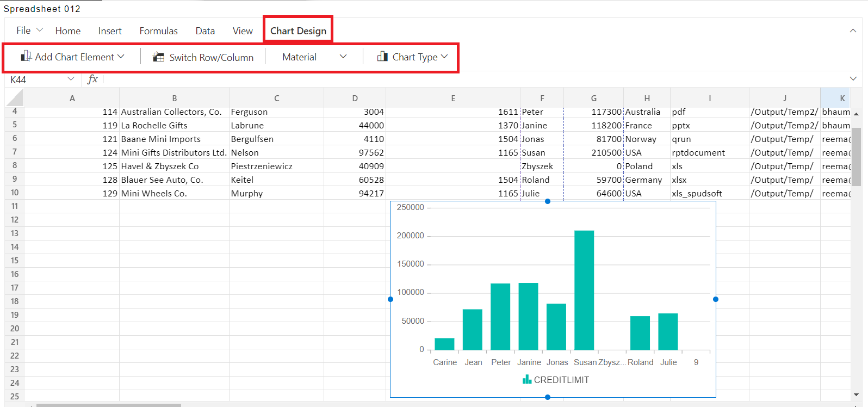Click cell 'Mini Gifts Distributors Ltd.'
Image resolution: width=868 pixels, height=407 pixels.
pyautogui.click(x=174, y=152)
